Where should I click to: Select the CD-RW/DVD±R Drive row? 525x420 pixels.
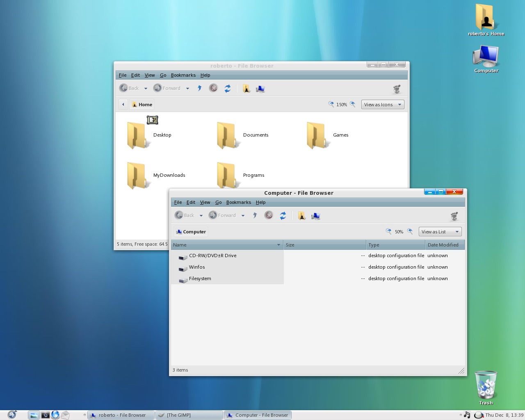318,256
